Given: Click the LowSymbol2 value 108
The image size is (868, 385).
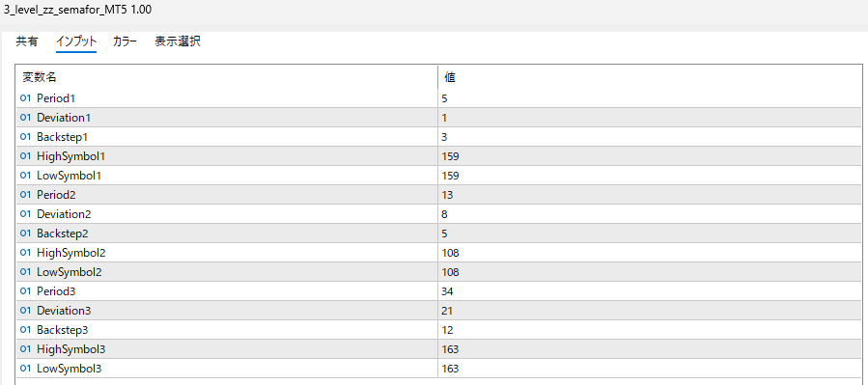Looking at the screenshot, I should (x=651, y=272).
